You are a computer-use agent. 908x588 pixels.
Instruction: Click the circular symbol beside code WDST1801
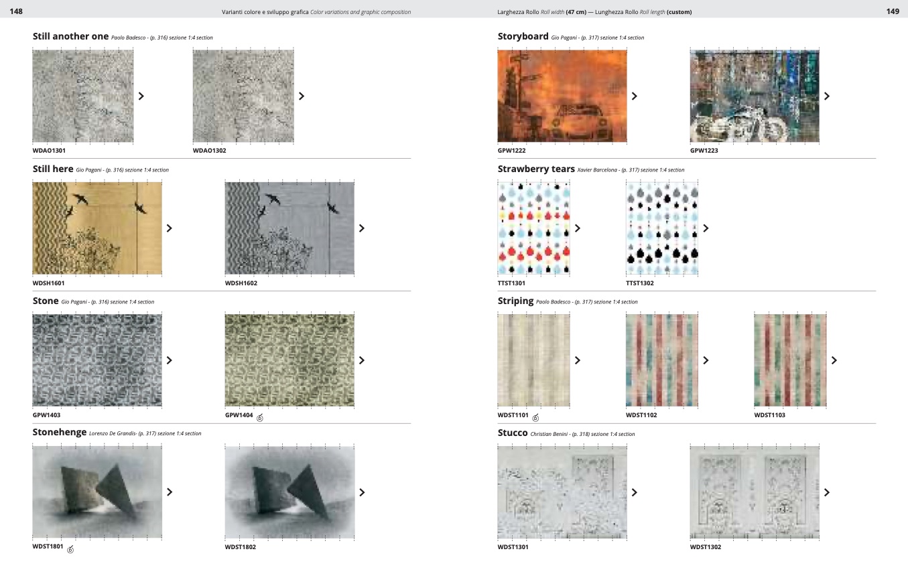tap(70, 550)
